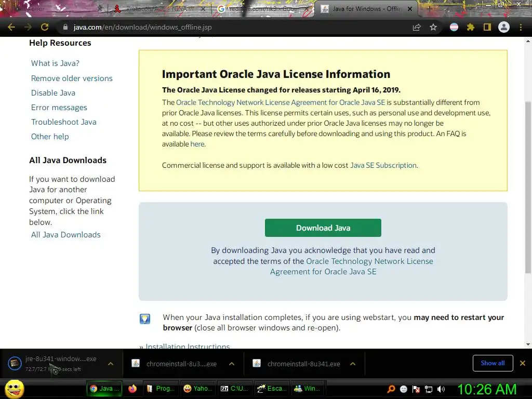The height and width of the screenshot is (399, 532).
Task: Open the Prog... folder taskbar window
Action: [x=161, y=389]
